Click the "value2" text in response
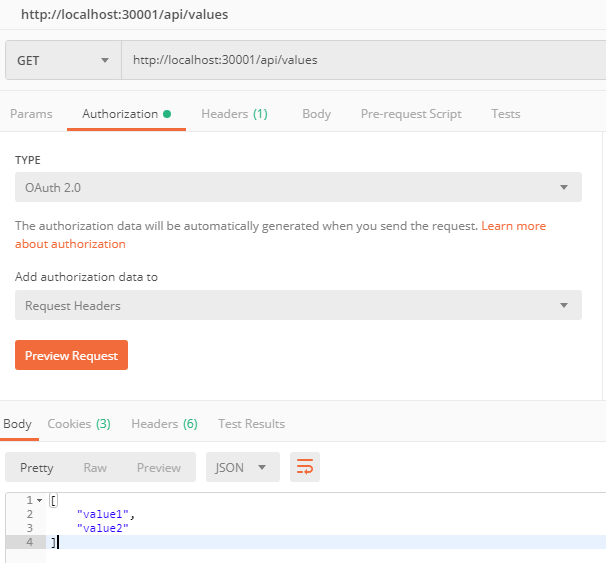 point(103,528)
